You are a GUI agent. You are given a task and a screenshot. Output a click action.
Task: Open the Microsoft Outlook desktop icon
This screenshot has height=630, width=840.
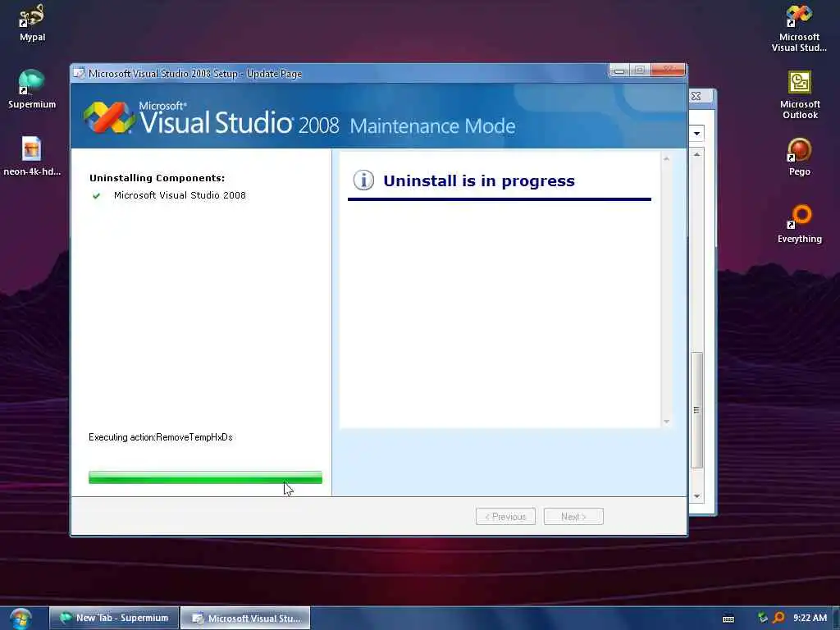pos(799,95)
